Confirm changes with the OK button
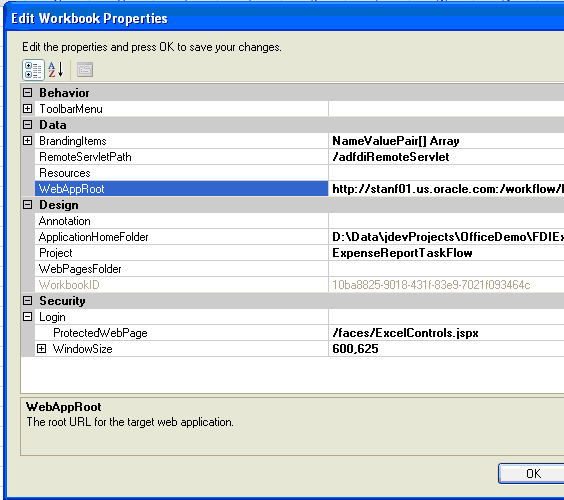564x500 pixels. click(532, 474)
